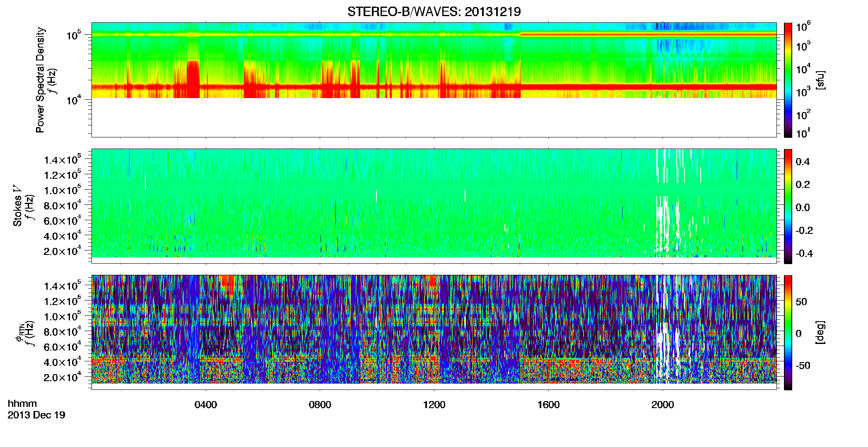Click the [deg] label beside the bottom colorbar

coord(820,332)
